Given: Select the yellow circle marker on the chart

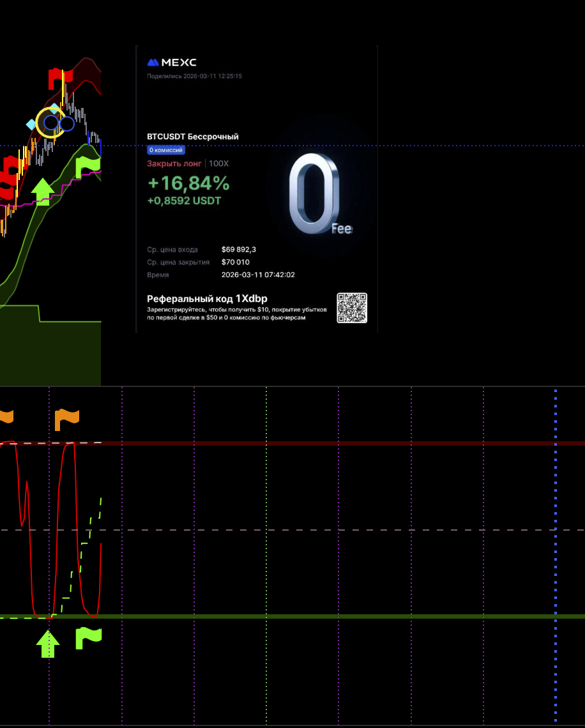Looking at the screenshot, I should (x=50, y=123).
